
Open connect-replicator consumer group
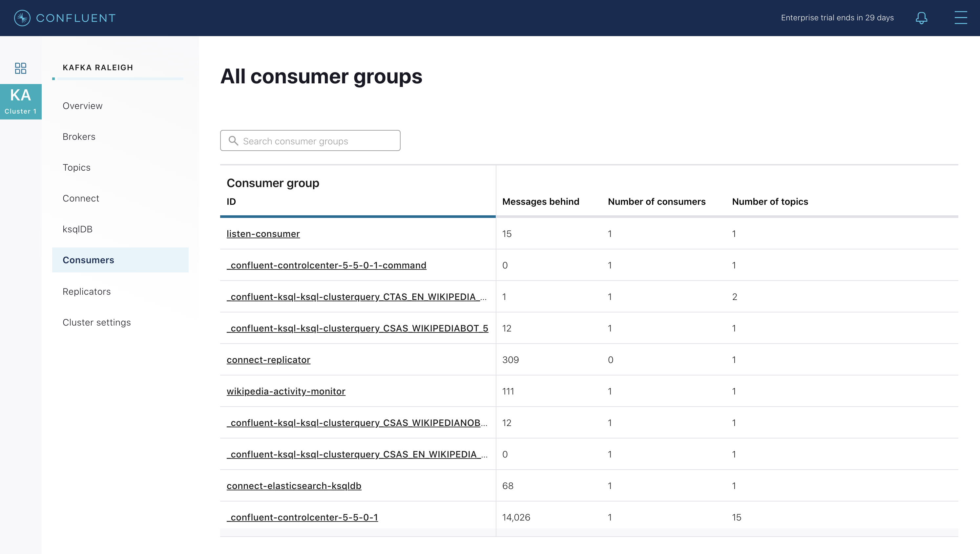269,360
